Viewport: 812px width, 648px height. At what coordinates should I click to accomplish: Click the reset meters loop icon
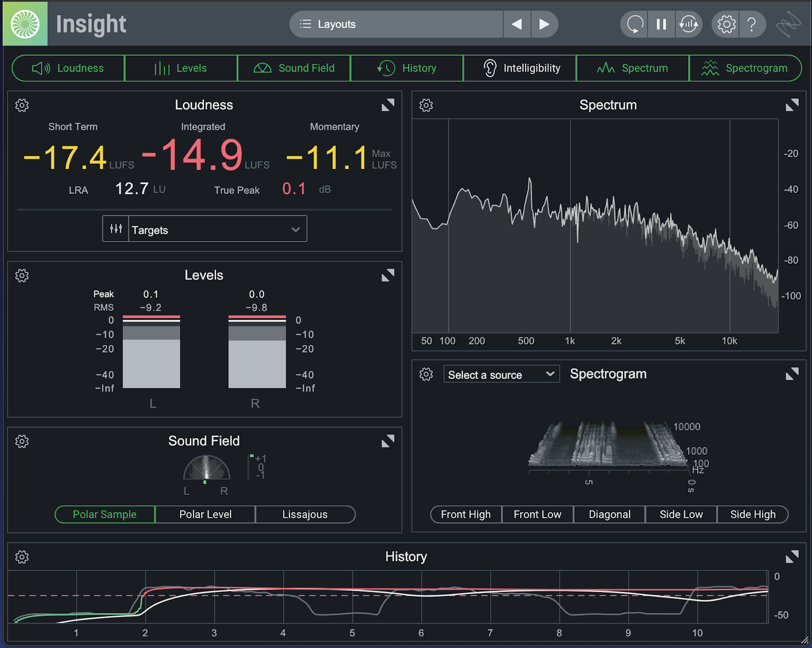pyautogui.click(x=634, y=24)
